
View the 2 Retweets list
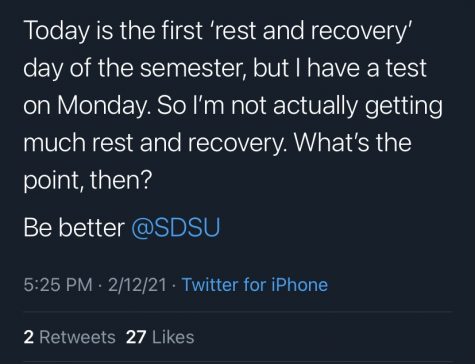tap(70, 337)
